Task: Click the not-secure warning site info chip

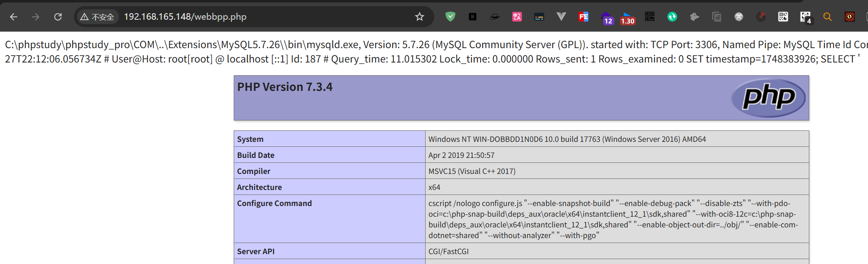Action: click(x=98, y=17)
